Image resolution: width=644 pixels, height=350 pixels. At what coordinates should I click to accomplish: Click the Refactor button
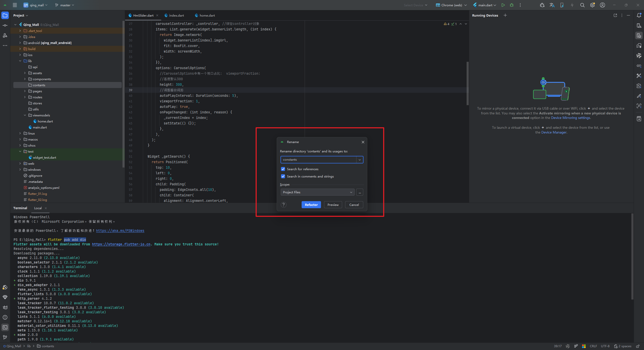[x=311, y=205]
